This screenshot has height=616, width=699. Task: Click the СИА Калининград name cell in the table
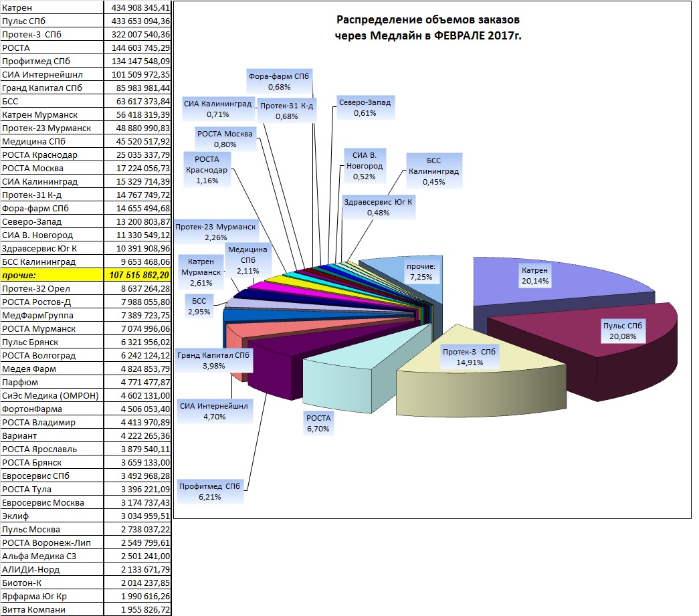[52, 181]
